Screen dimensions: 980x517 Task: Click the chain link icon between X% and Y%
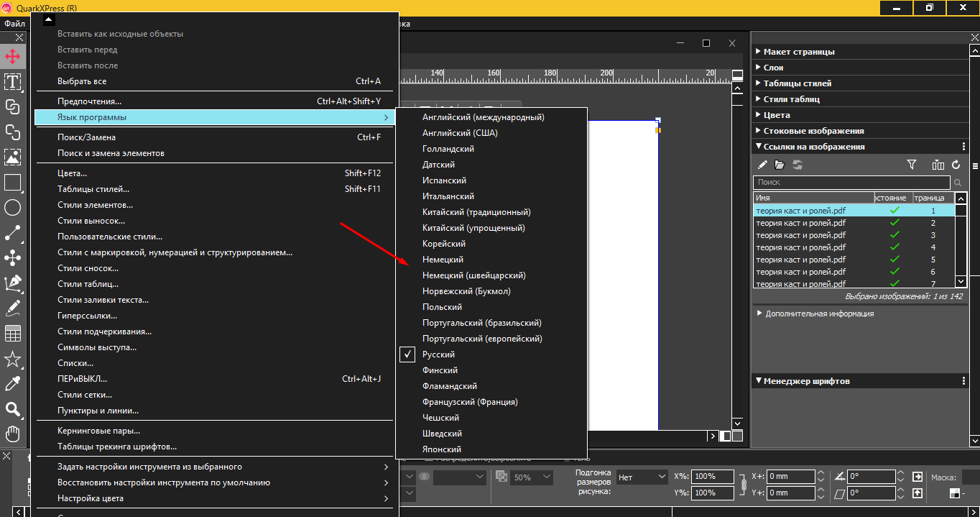(742, 485)
